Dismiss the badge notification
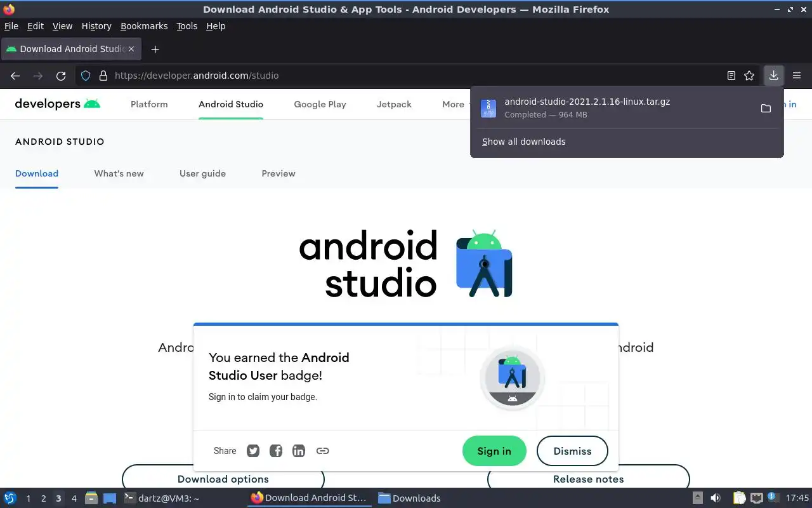Viewport: 812px width, 508px height. tap(572, 451)
